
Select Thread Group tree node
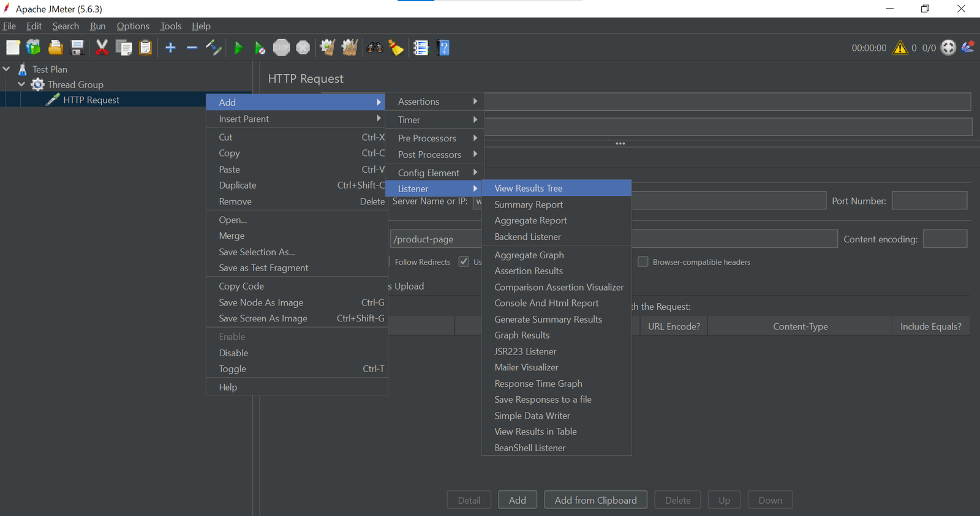pyautogui.click(x=75, y=84)
